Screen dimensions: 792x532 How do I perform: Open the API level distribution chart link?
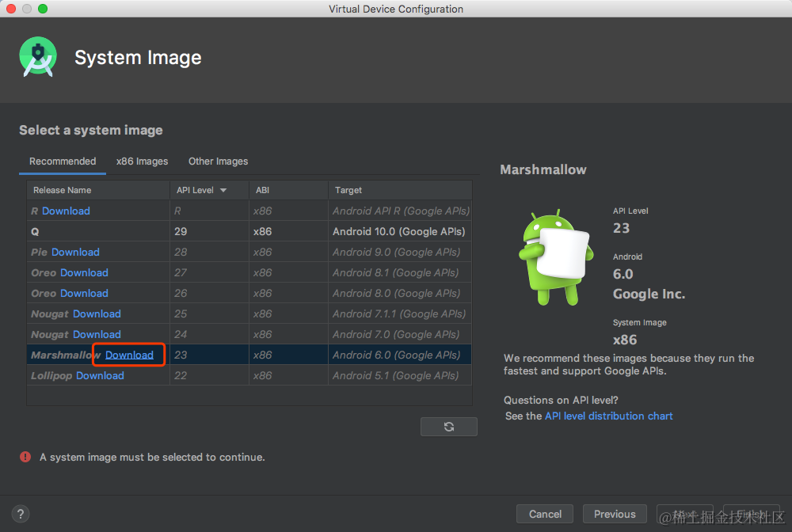coord(608,416)
